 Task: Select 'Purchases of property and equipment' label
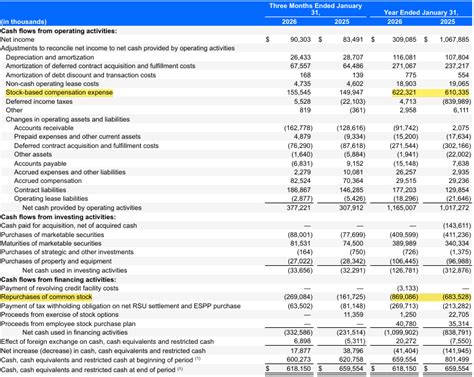[56, 261]
